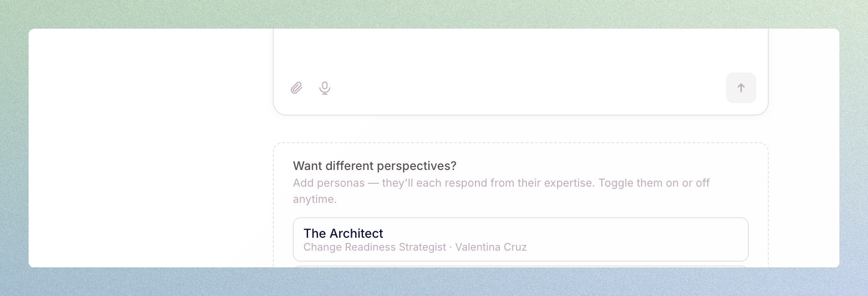868x296 pixels.
Task: Click the microphone voice input icon
Action: click(x=325, y=88)
